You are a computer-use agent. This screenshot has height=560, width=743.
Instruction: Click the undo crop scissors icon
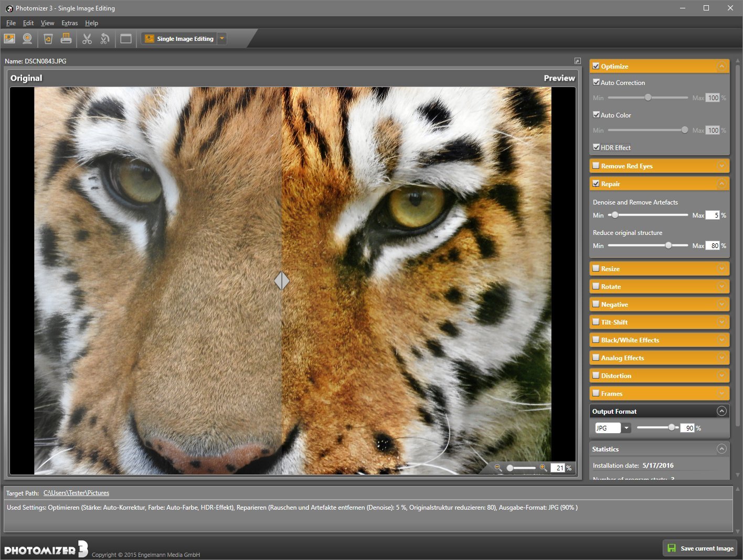105,39
